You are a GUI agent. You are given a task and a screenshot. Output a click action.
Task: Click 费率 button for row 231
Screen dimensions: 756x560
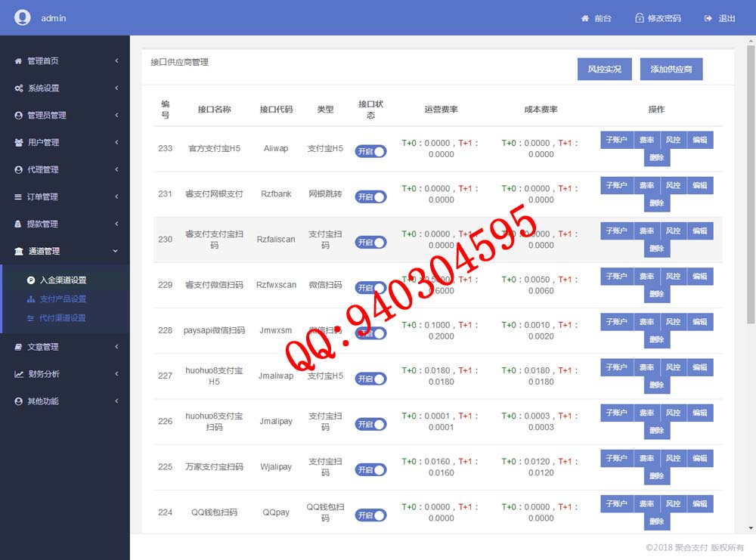pyautogui.click(x=646, y=186)
